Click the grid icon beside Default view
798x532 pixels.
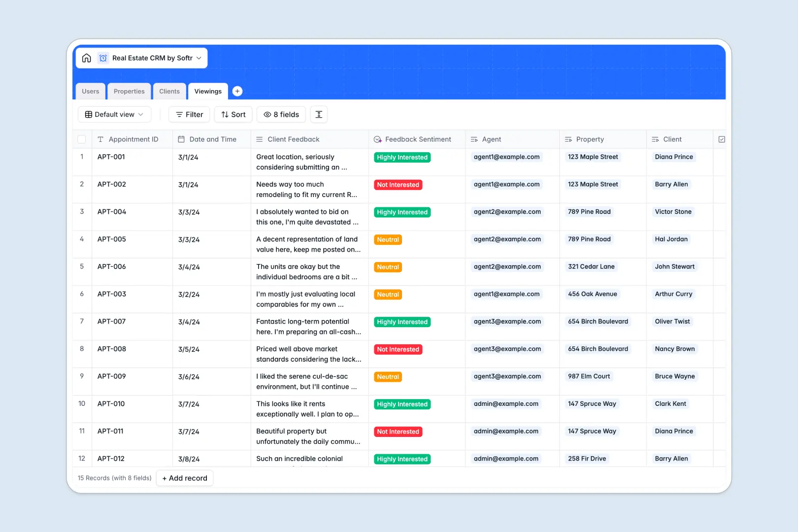pos(88,114)
